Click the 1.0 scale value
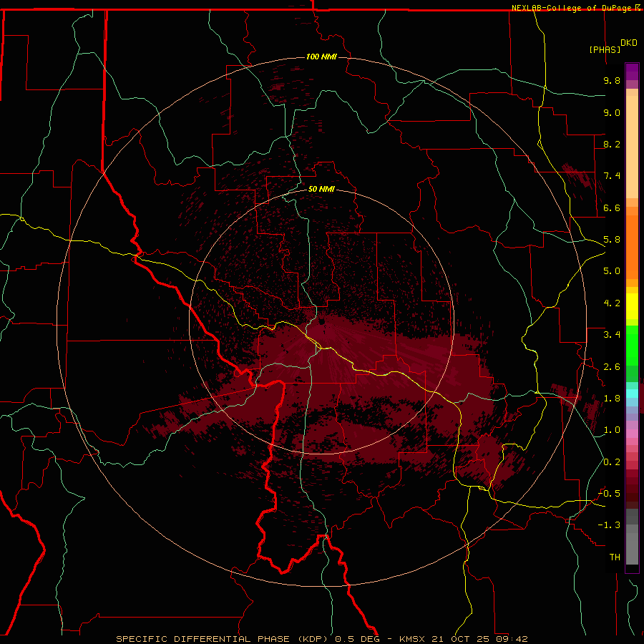The height and width of the screenshot is (644, 644). (612, 430)
